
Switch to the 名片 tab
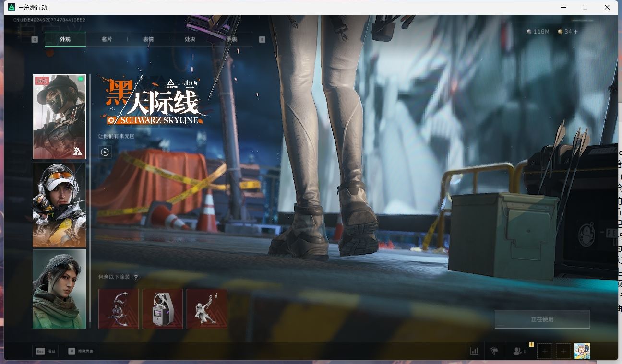click(x=107, y=39)
